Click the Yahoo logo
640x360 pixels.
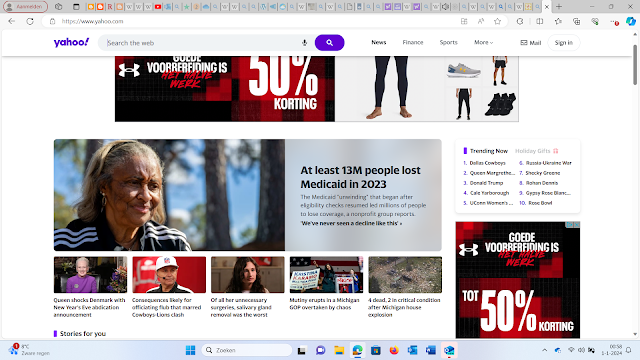pos(71,42)
